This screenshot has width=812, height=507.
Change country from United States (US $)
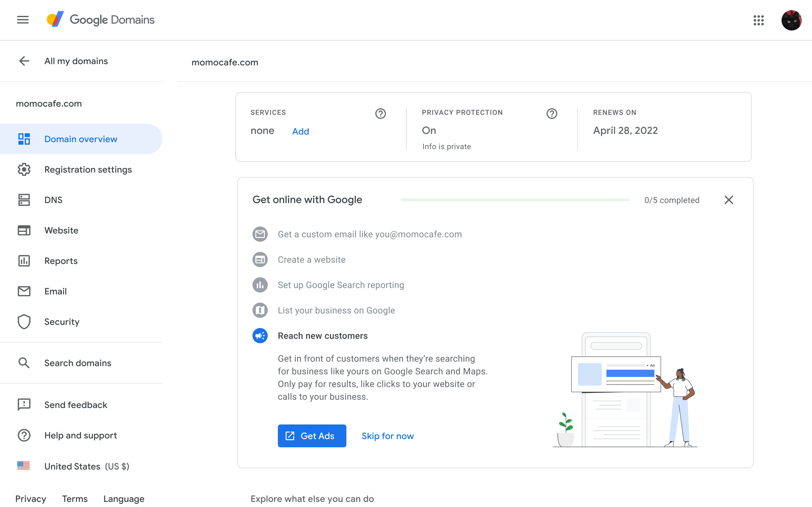tap(81, 466)
